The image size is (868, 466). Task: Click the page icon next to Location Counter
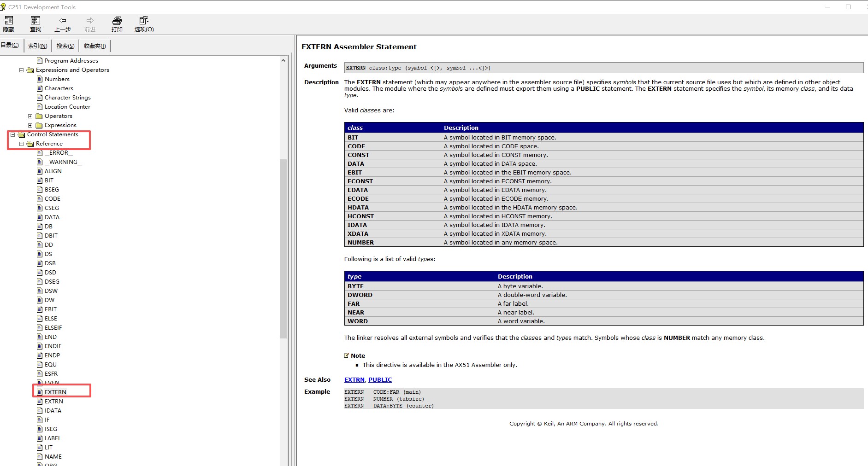pyautogui.click(x=40, y=107)
